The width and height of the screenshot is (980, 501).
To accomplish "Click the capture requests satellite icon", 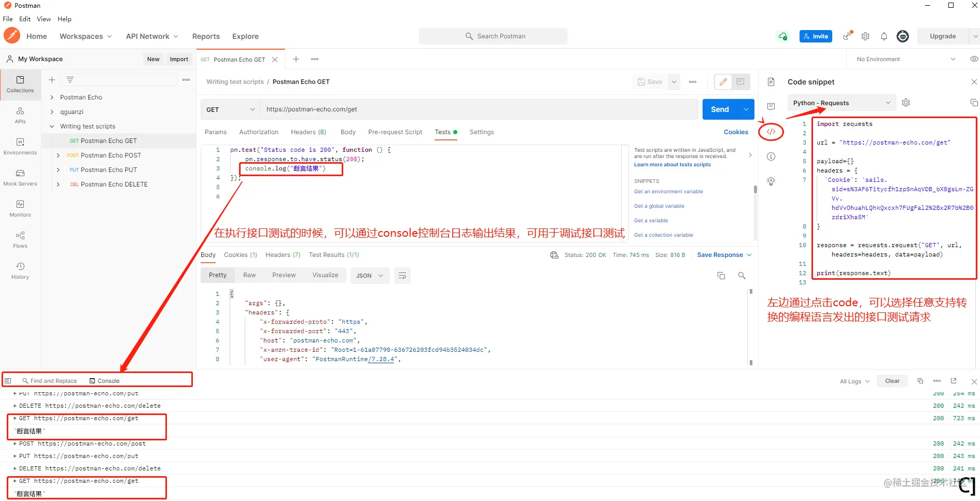I will pyautogui.click(x=847, y=36).
